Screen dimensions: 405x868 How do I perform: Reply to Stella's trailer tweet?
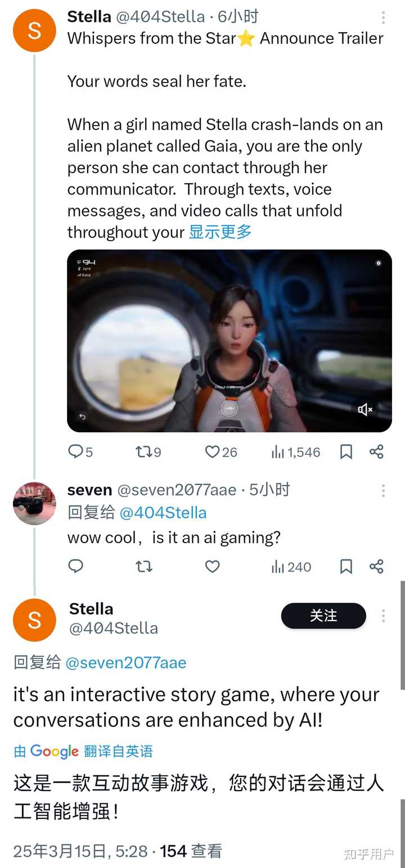click(x=76, y=451)
